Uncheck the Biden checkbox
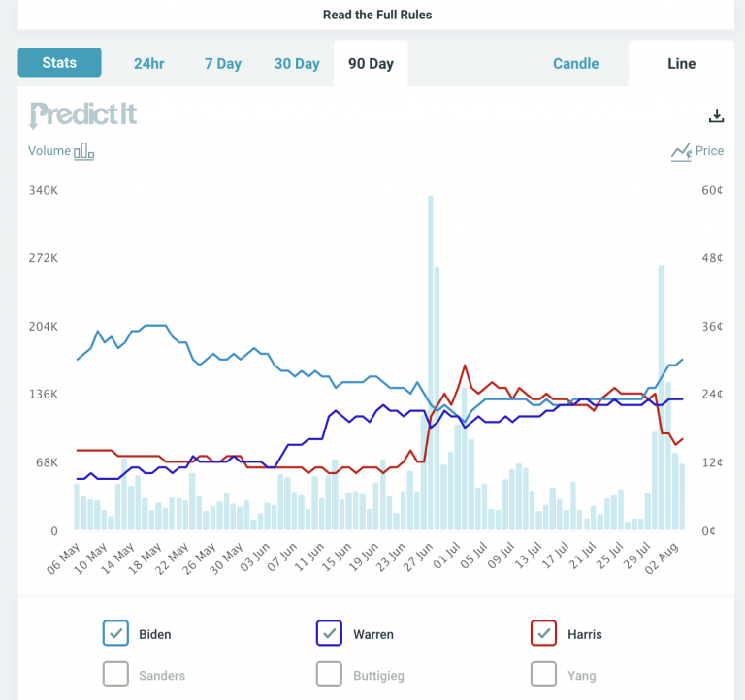Viewport: 745px width, 700px height. coord(115,633)
